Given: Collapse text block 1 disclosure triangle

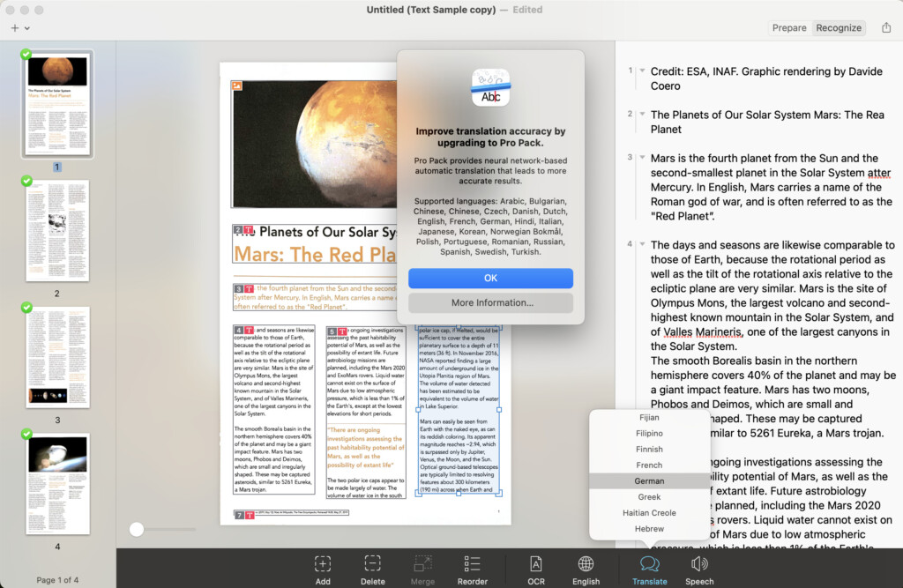Looking at the screenshot, I should click(x=642, y=71).
